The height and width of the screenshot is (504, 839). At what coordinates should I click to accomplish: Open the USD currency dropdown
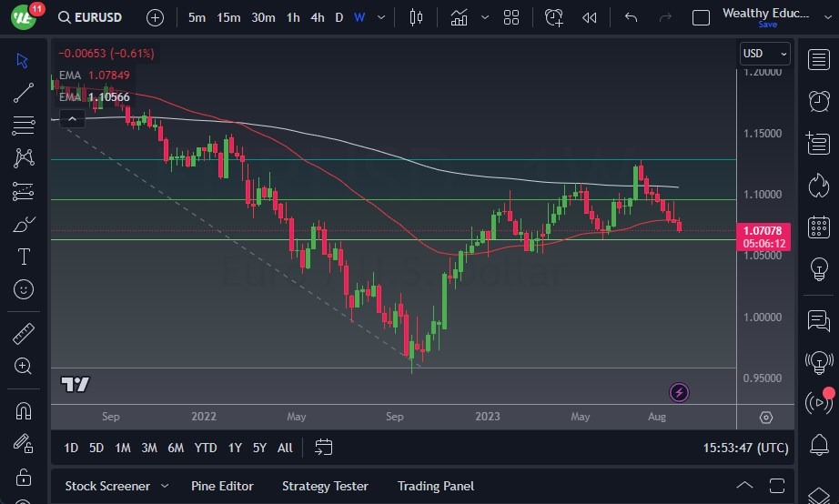click(x=764, y=54)
